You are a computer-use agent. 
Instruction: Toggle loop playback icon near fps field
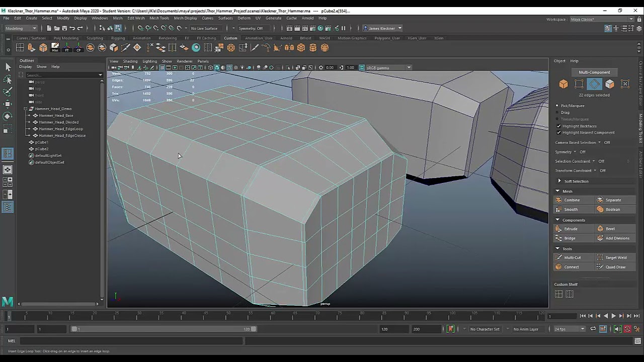pyautogui.click(x=593, y=329)
